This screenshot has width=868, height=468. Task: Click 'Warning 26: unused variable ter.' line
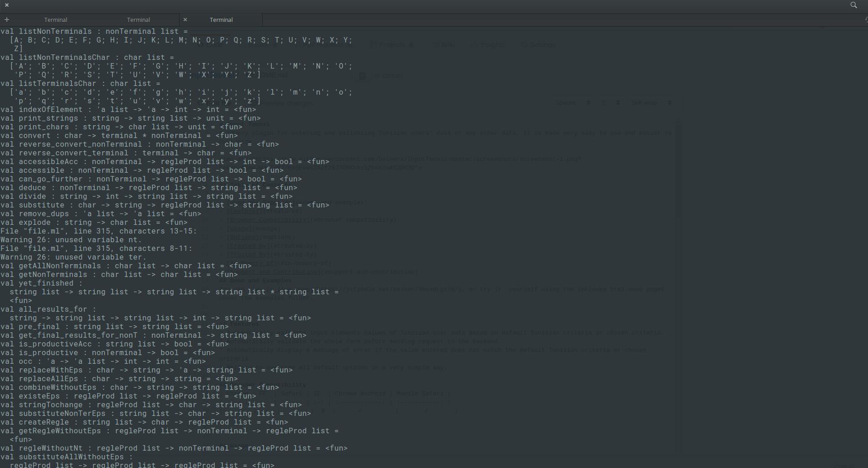coord(74,257)
